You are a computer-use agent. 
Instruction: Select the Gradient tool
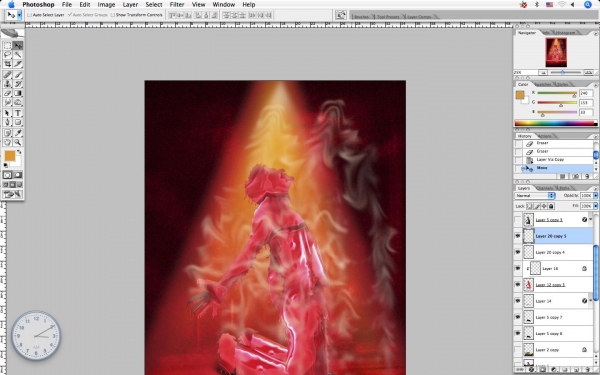pyautogui.click(x=18, y=93)
